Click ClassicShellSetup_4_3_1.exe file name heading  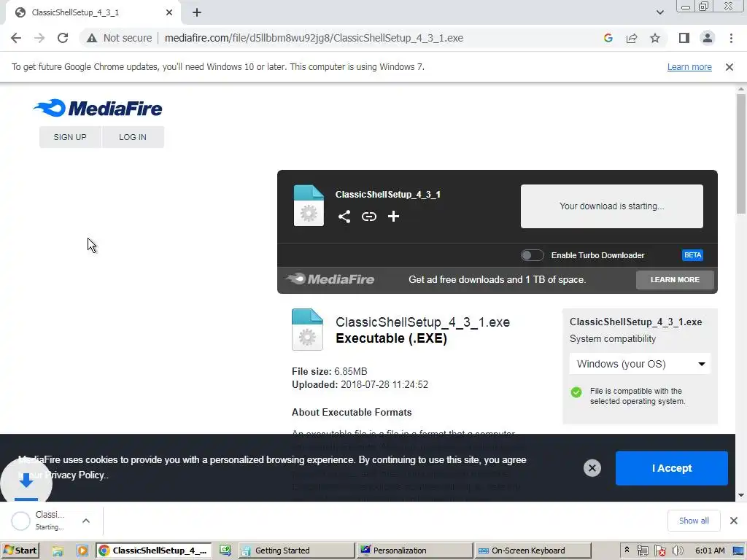click(x=422, y=322)
